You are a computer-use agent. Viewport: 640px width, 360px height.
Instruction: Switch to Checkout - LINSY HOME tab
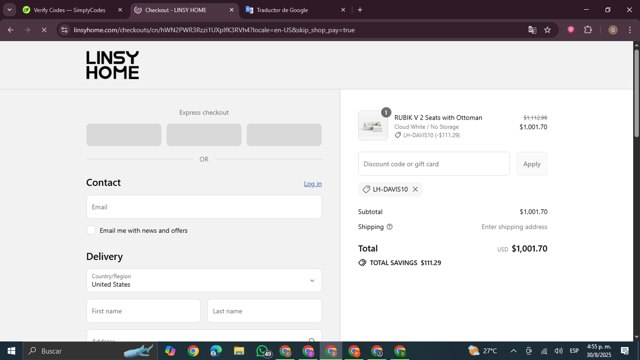tap(176, 10)
